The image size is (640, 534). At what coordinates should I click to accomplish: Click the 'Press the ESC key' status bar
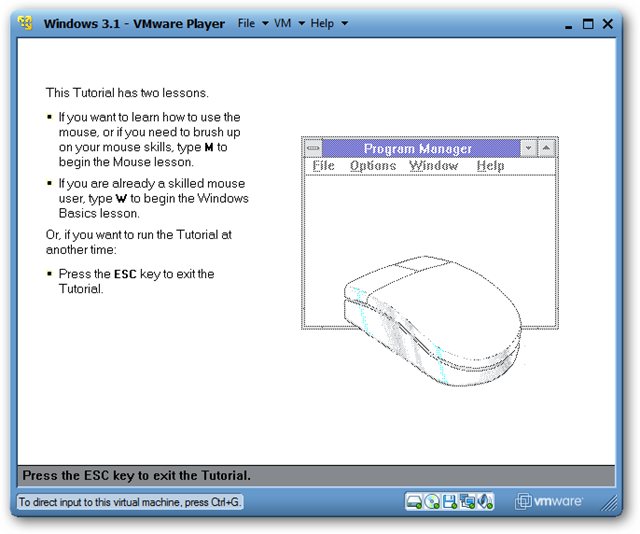pos(316,476)
